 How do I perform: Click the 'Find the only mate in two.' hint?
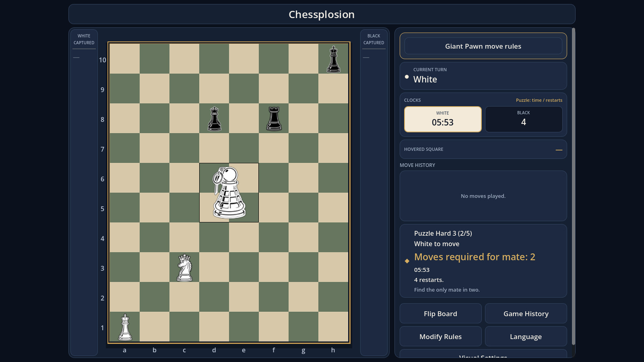pos(447,290)
